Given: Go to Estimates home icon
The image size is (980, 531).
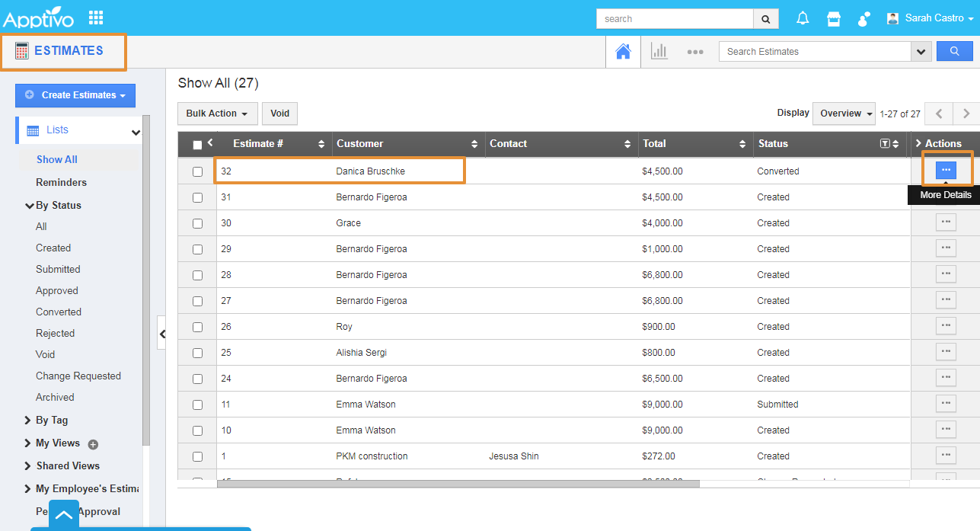Looking at the screenshot, I should pos(623,52).
